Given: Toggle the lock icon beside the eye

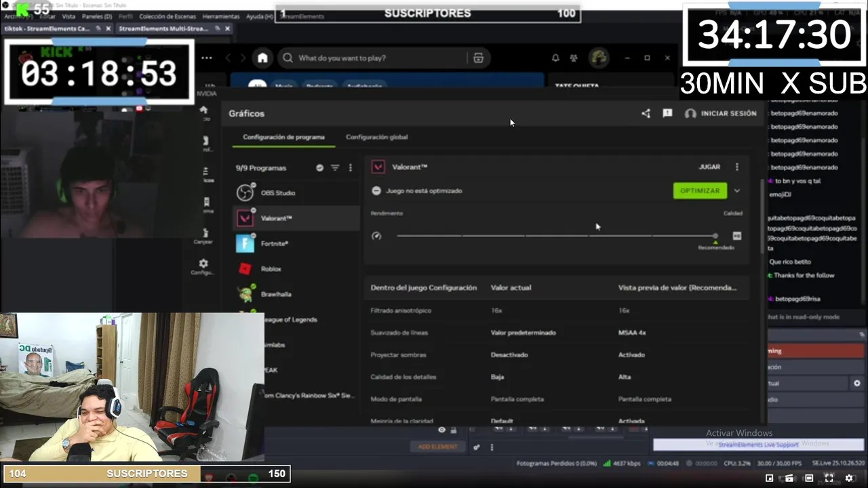Looking at the screenshot, I should point(454,430).
